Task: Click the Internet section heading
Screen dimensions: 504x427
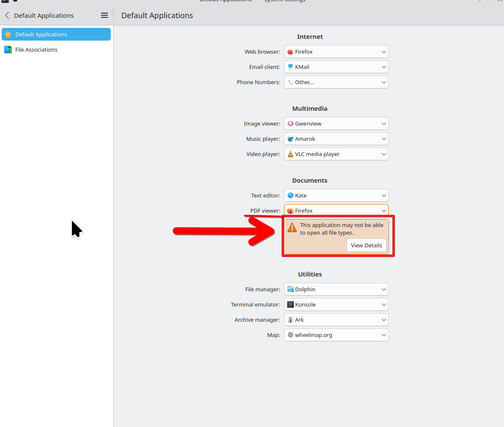Action: [x=310, y=37]
